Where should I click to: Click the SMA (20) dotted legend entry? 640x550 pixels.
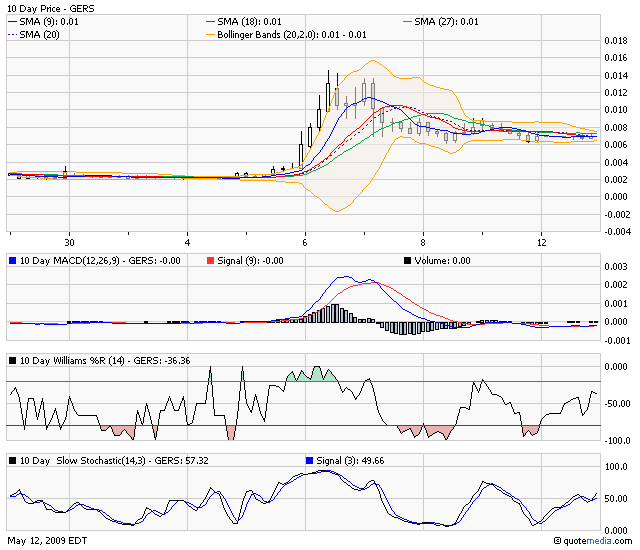[33, 35]
